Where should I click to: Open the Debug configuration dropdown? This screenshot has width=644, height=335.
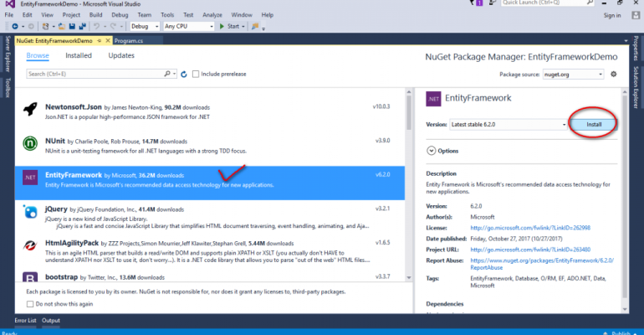pyautogui.click(x=145, y=26)
